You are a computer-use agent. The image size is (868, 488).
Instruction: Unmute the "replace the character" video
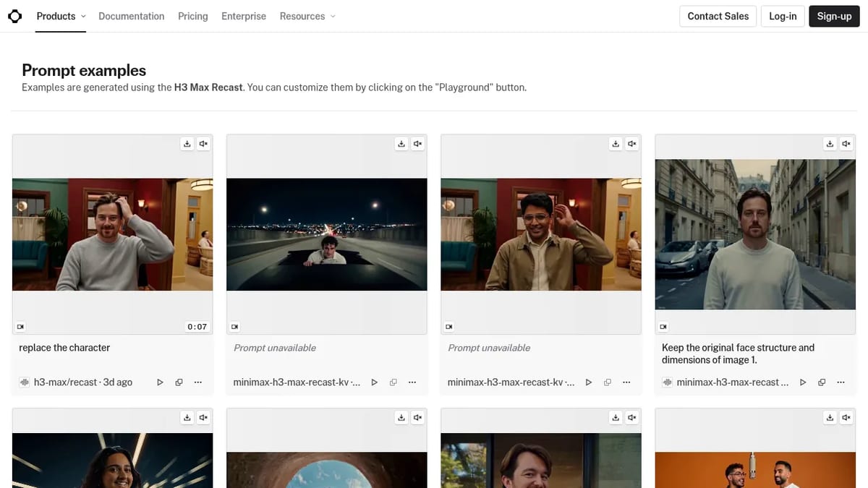[204, 144]
